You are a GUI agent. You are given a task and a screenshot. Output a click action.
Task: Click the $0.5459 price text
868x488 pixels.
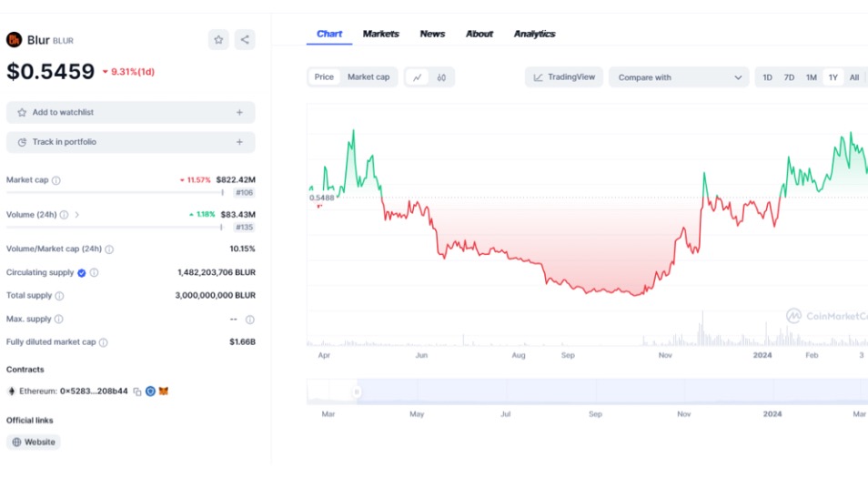[x=50, y=71]
